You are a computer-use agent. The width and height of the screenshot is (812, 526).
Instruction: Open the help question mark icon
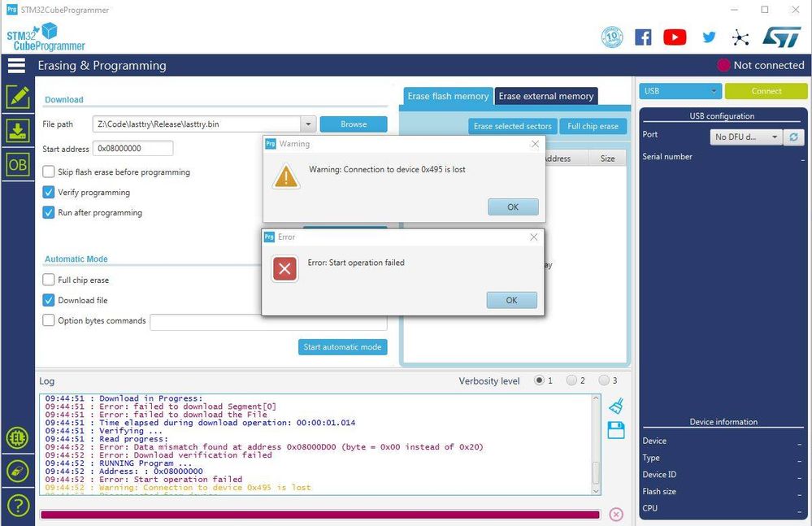[18, 506]
